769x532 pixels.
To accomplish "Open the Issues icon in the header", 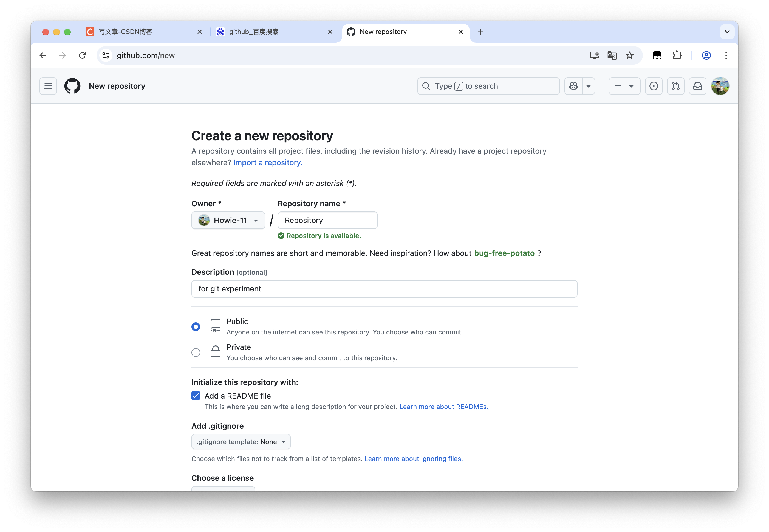I will [654, 86].
